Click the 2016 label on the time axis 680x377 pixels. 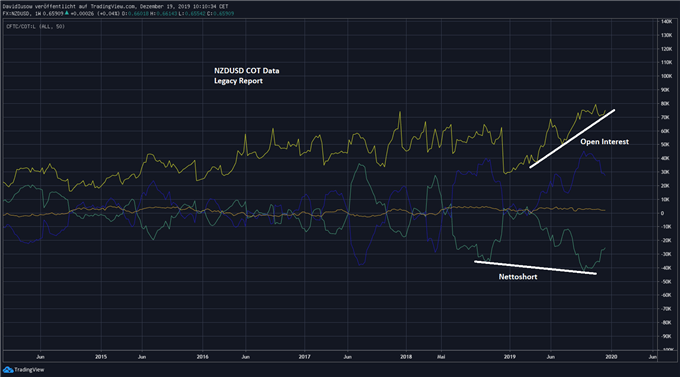pyautogui.click(x=203, y=357)
